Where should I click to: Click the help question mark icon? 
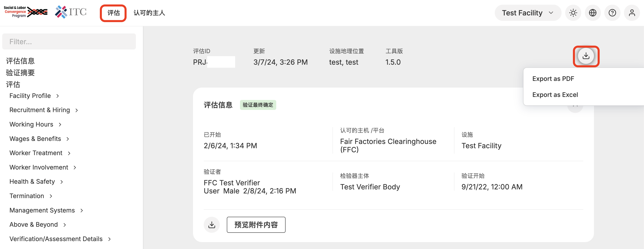(x=612, y=13)
